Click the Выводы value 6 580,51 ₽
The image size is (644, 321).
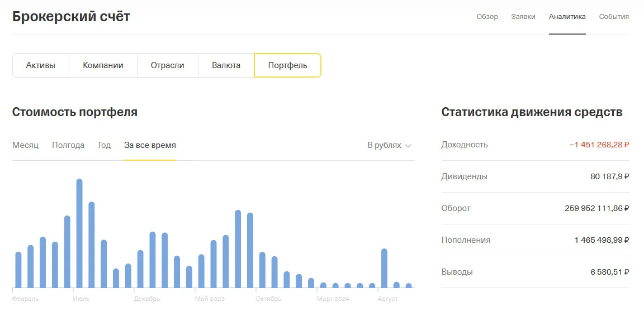(610, 272)
